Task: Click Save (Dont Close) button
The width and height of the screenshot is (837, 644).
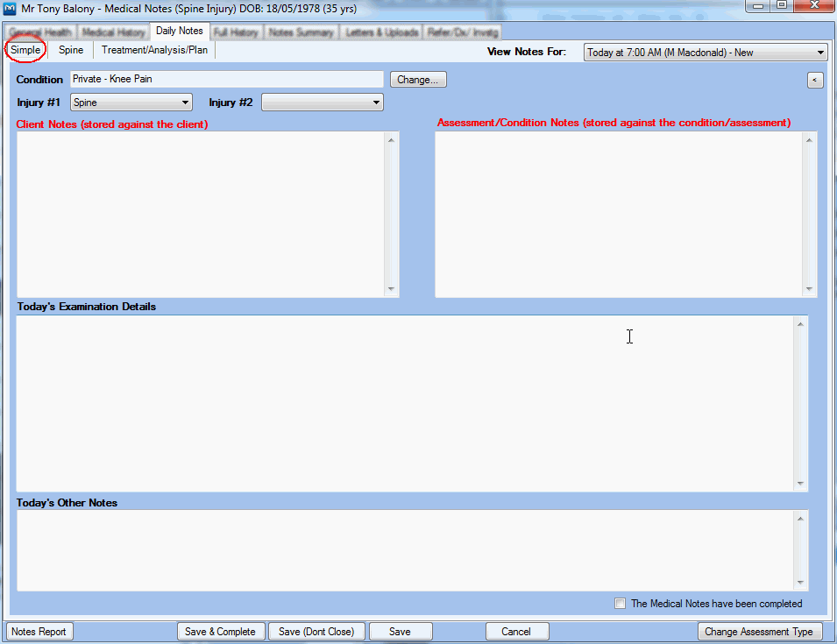Action: point(316,632)
